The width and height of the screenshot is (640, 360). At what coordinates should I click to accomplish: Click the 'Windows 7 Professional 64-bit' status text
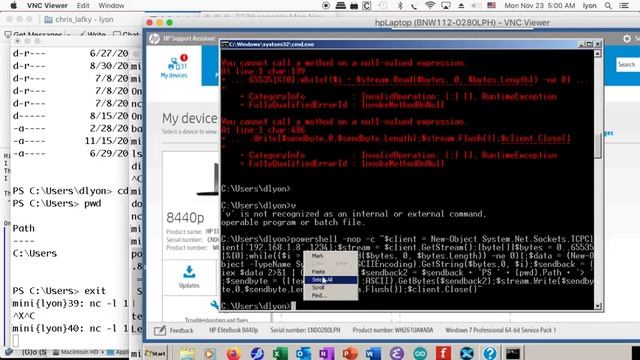tap(500, 330)
